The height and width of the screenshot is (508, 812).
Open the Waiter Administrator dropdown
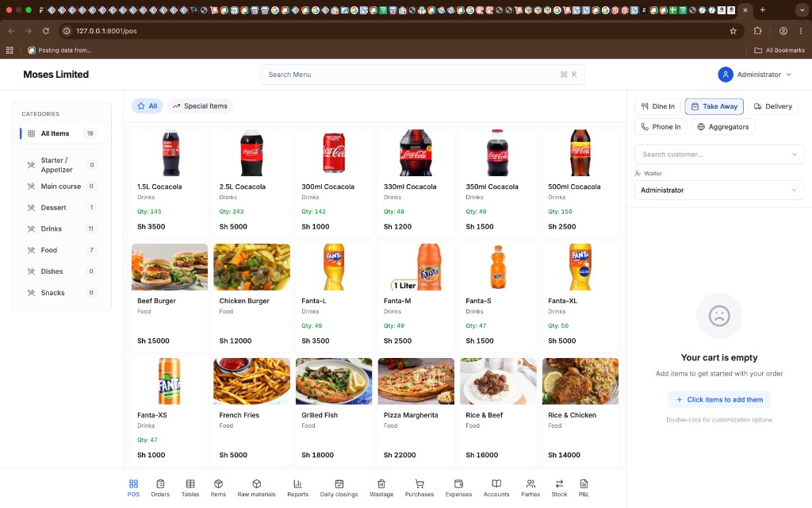718,190
